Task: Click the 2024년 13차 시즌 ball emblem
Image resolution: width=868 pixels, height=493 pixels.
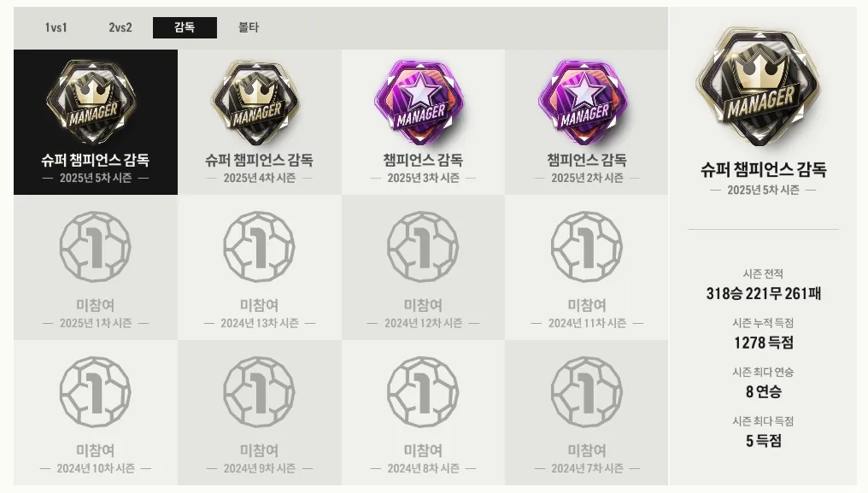Action: pos(259,246)
